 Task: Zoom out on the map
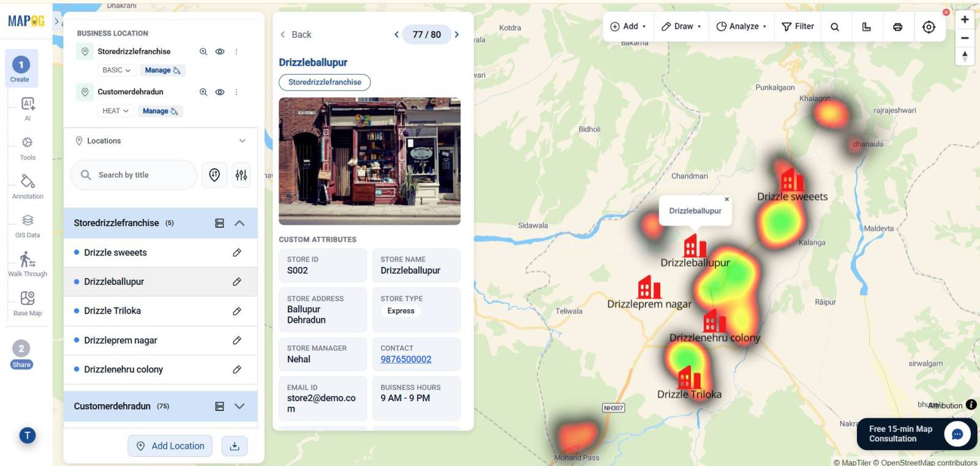(x=965, y=38)
